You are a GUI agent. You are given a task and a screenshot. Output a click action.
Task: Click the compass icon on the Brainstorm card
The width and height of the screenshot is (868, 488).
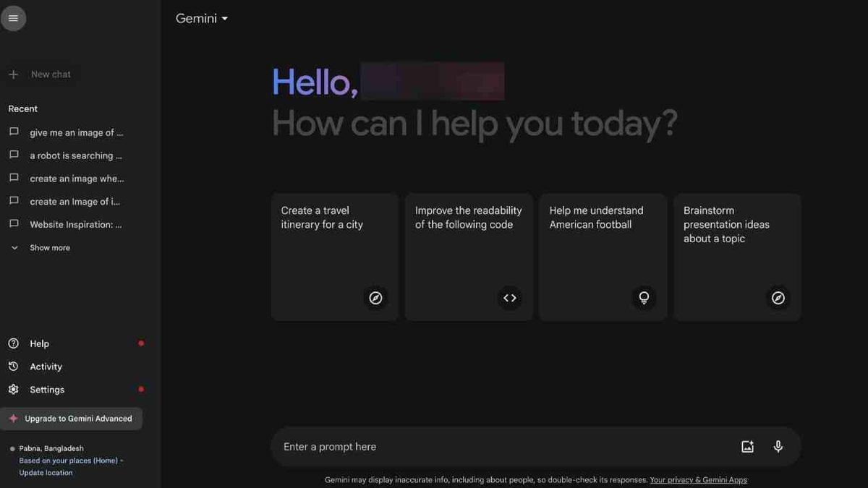(778, 298)
